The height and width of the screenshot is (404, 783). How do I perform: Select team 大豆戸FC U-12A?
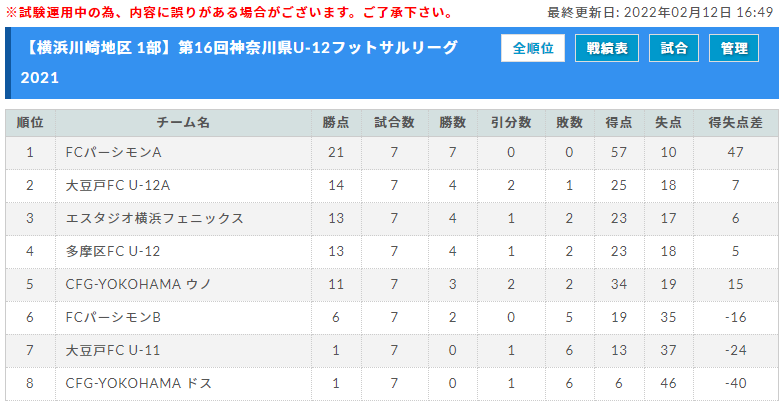(x=117, y=186)
